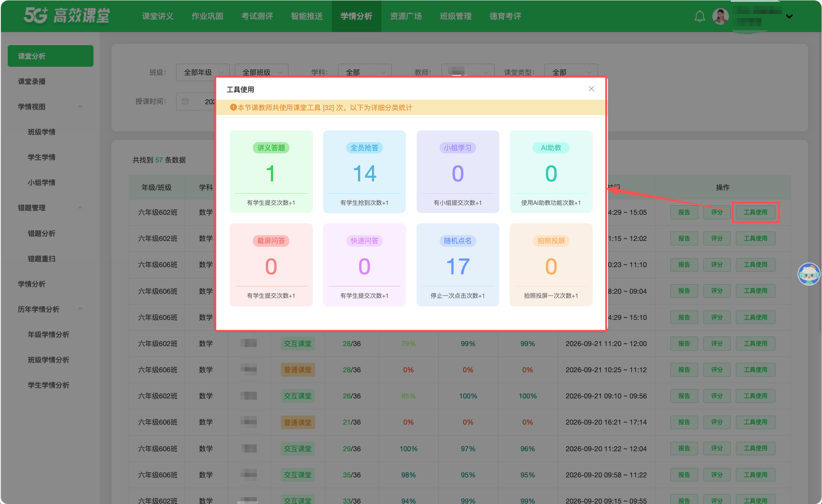This screenshot has width=822, height=504.
Task: Click the 随机点名 card showing 17
Action: pos(458,265)
